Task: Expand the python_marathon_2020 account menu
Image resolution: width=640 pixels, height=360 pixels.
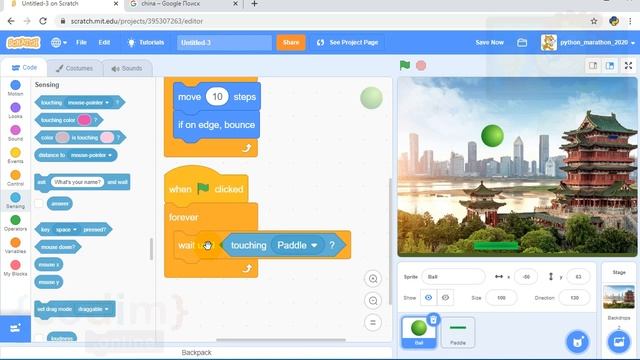Action: (x=588, y=42)
